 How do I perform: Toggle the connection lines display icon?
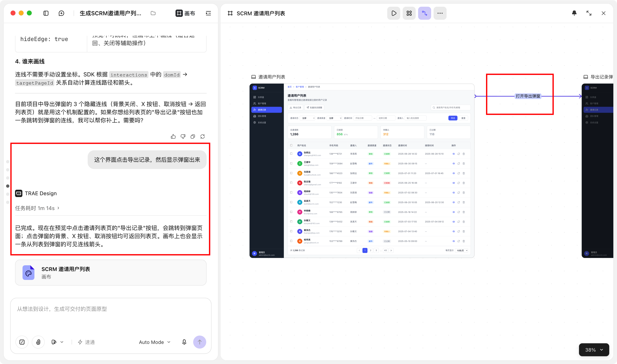tap(424, 13)
